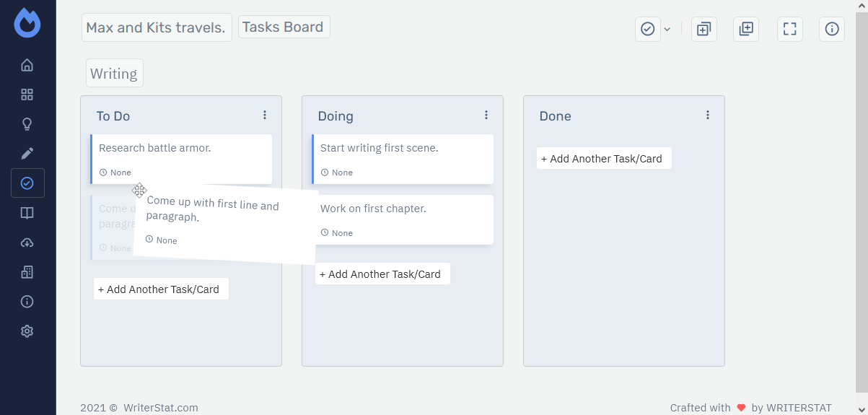This screenshot has width=868, height=415.
Task: Click the top-right info circle icon
Action: [x=832, y=29]
